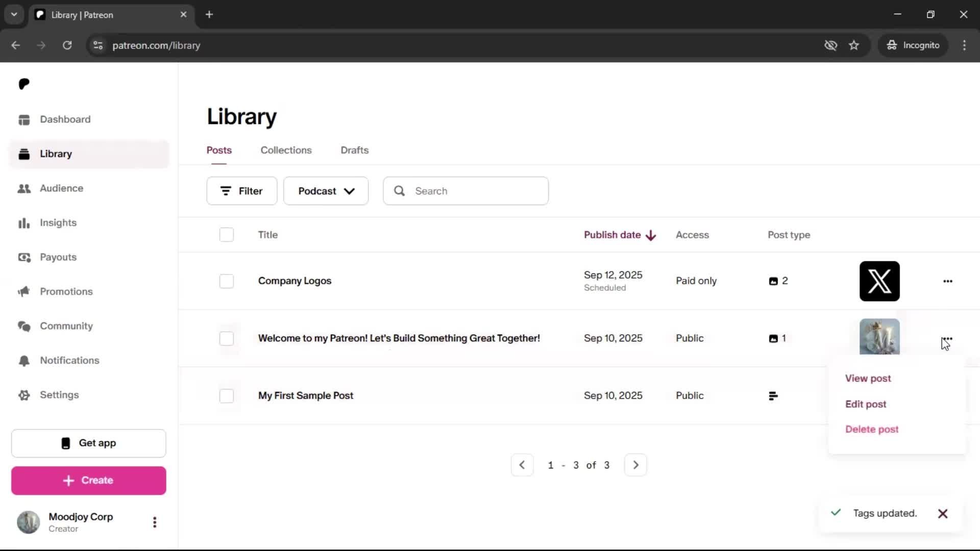Viewport: 980px width, 551px height.
Task: Click the Welcome post image thumbnail
Action: tap(879, 337)
